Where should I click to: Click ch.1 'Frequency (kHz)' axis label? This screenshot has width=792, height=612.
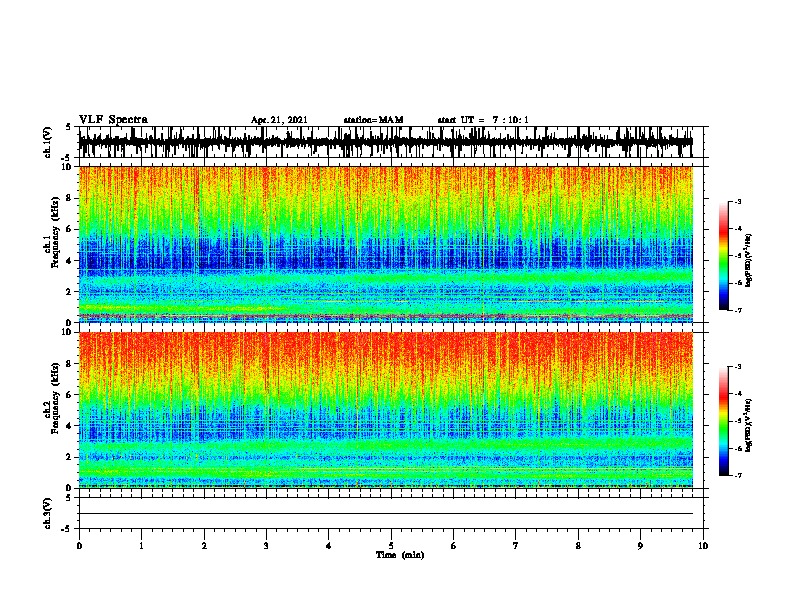(55, 233)
